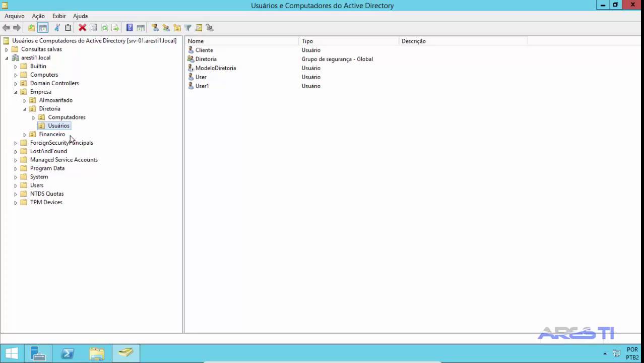644x363 pixels.
Task: Open PowerShell from taskbar
Action: [68, 353]
